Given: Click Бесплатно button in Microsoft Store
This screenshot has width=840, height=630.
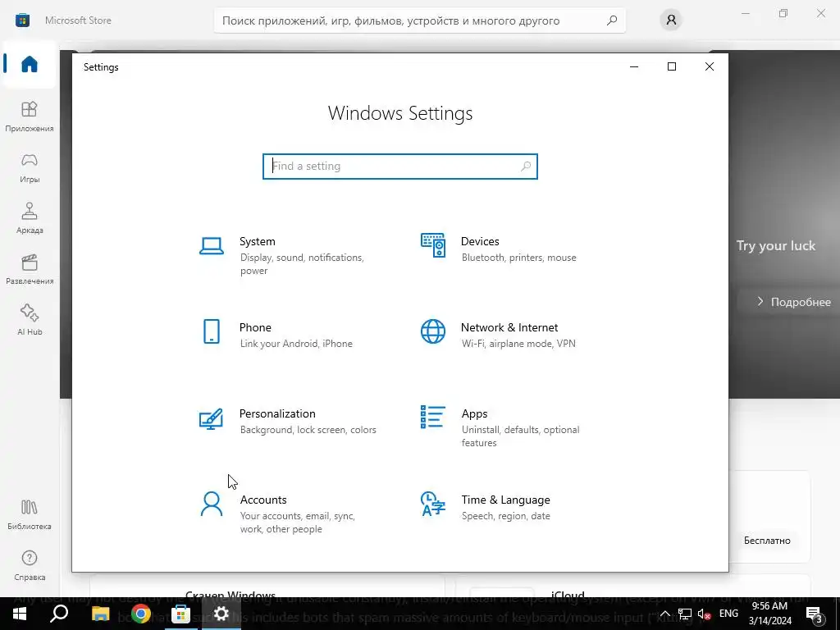Looking at the screenshot, I should 767,541.
